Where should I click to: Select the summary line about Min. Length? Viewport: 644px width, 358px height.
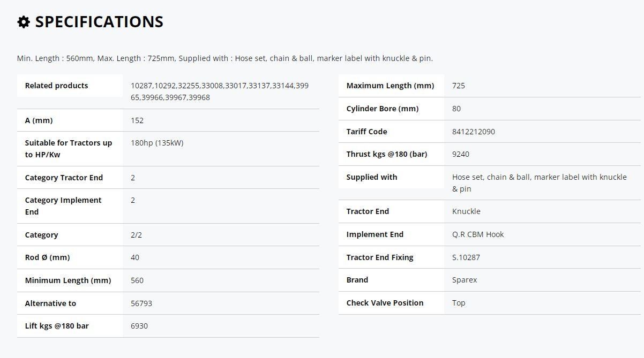tap(225, 58)
